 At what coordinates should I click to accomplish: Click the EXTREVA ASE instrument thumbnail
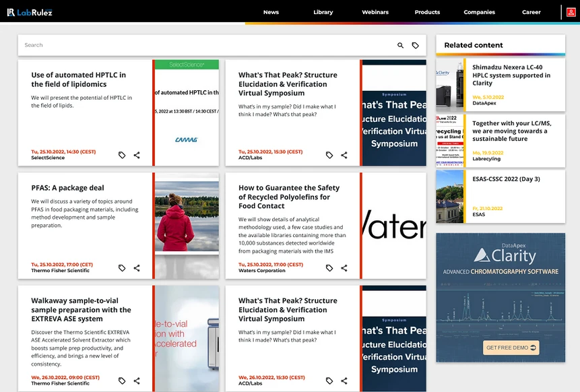click(187, 338)
